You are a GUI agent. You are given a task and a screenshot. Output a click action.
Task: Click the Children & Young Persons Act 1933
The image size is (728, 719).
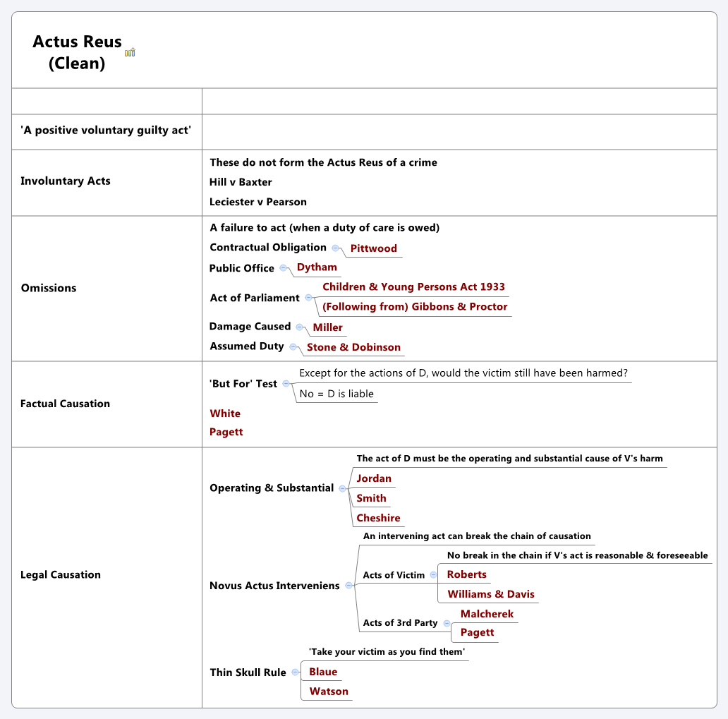pyautogui.click(x=413, y=287)
